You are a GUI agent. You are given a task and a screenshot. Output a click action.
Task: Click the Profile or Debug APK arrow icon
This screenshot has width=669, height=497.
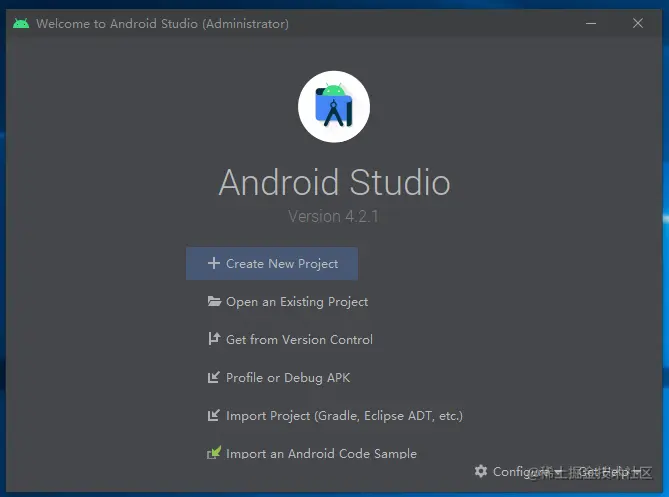coord(214,377)
